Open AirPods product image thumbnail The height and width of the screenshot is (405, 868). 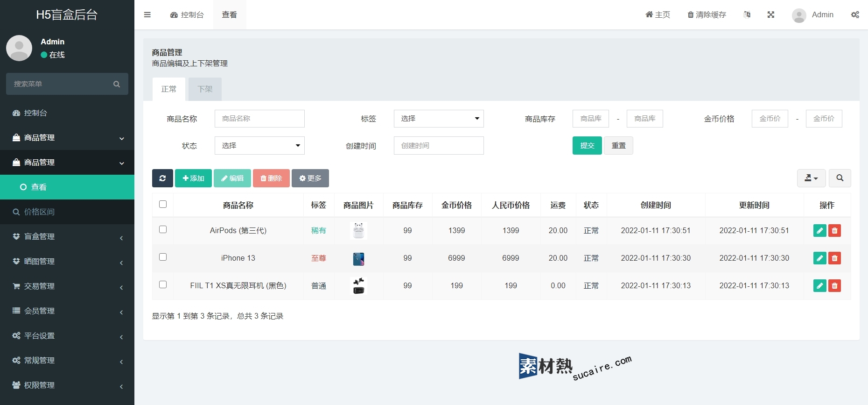coord(358,230)
